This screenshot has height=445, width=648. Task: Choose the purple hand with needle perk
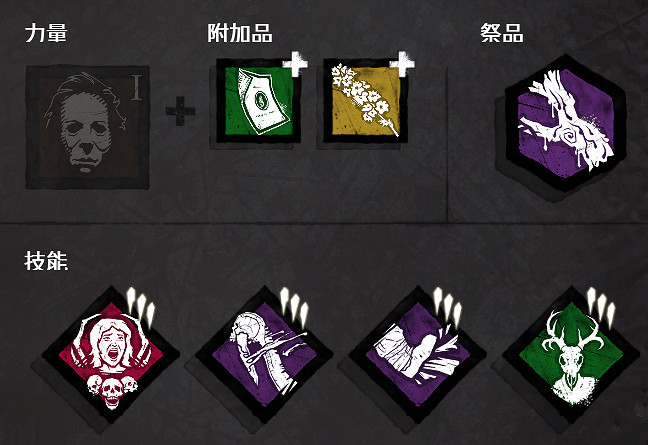tap(264, 355)
